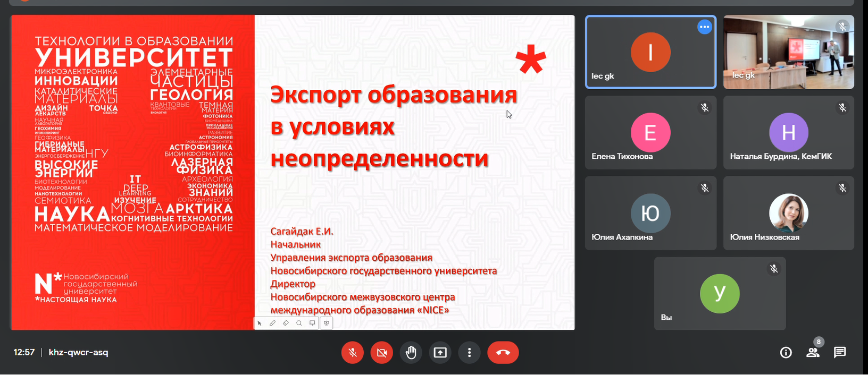868x375 pixels.
Task: Click the presenter view icon
Action: point(327,323)
